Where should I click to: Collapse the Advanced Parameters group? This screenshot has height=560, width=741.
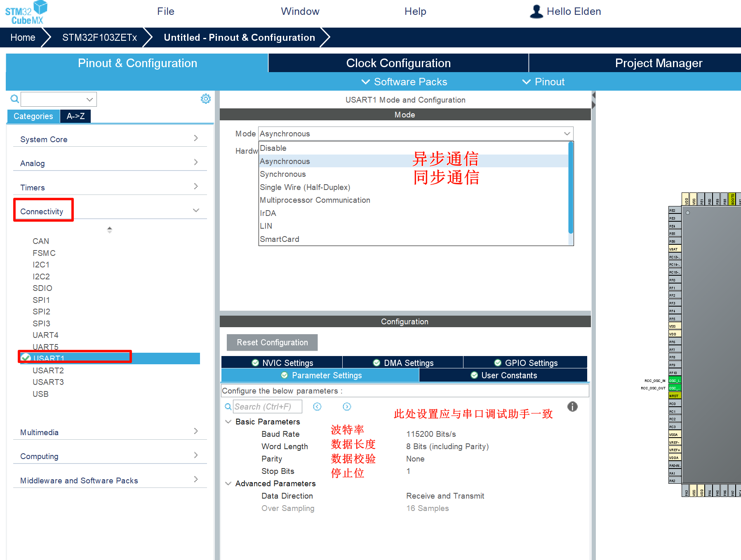click(x=228, y=483)
